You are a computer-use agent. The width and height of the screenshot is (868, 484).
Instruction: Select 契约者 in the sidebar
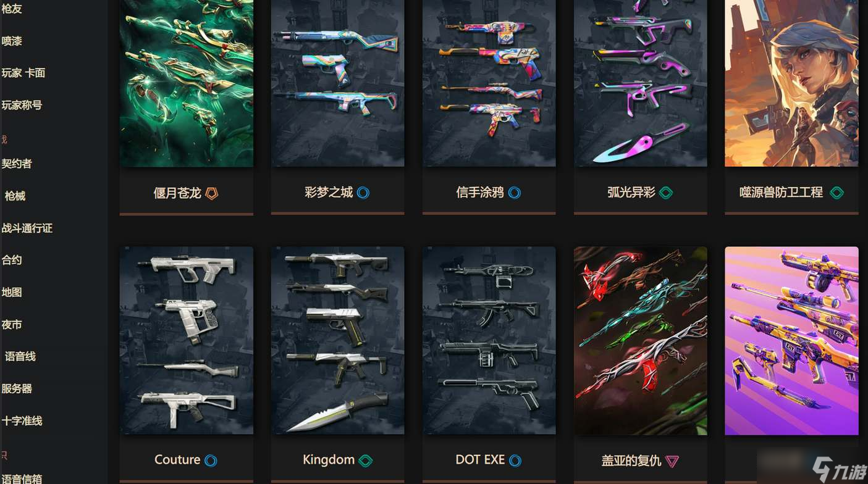tap(17, 164)
